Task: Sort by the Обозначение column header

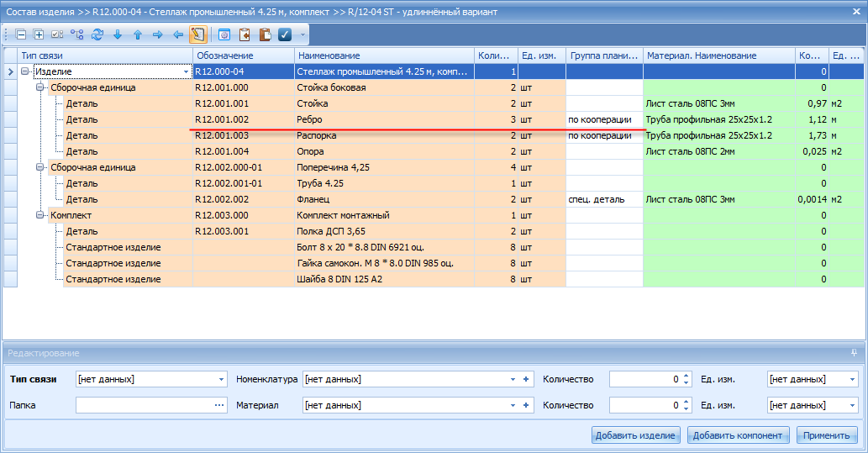Action: tap(244, 55)
